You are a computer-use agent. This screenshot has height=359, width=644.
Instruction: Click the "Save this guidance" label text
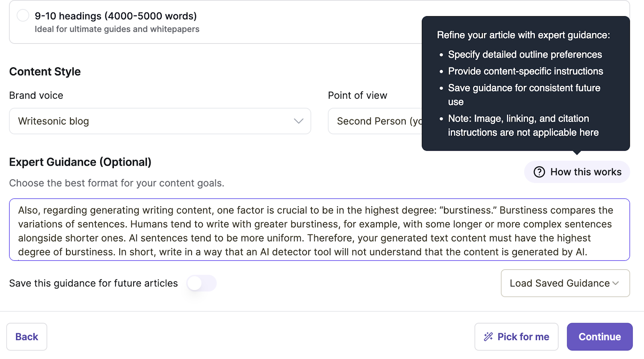click(93, 283)
